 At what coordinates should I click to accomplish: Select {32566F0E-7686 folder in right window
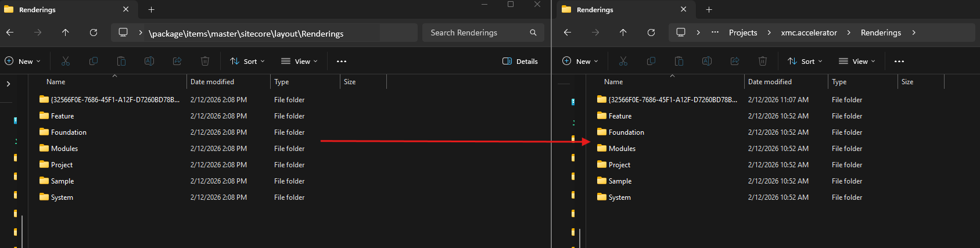(667, 100)
